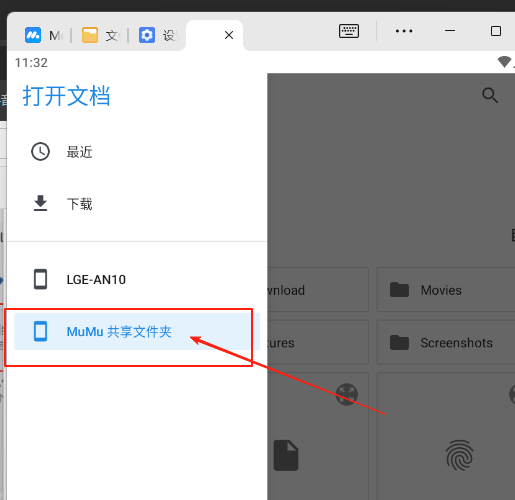Select the 最近 (Recent) entry
Screen dimensions: 515x500
pos(137,152)
